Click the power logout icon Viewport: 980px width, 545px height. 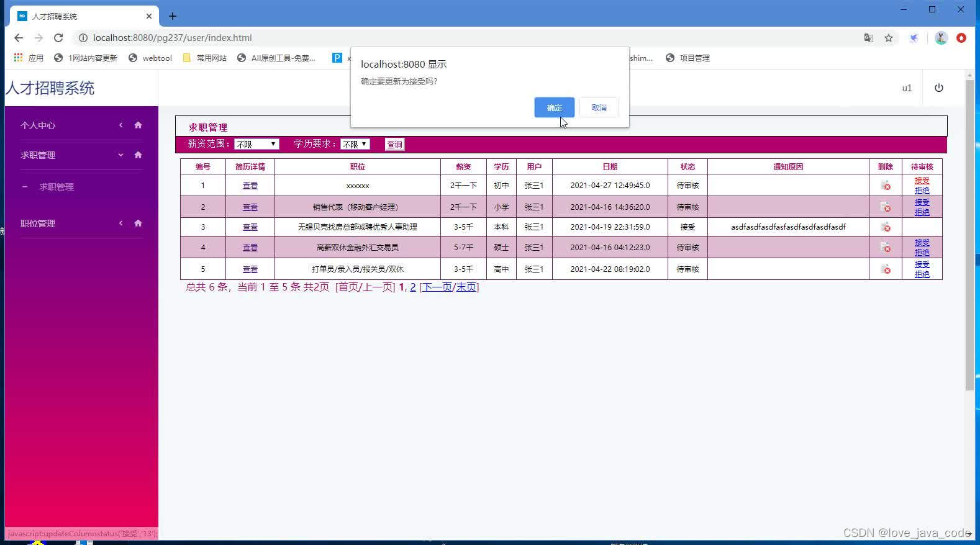point(939,88)
